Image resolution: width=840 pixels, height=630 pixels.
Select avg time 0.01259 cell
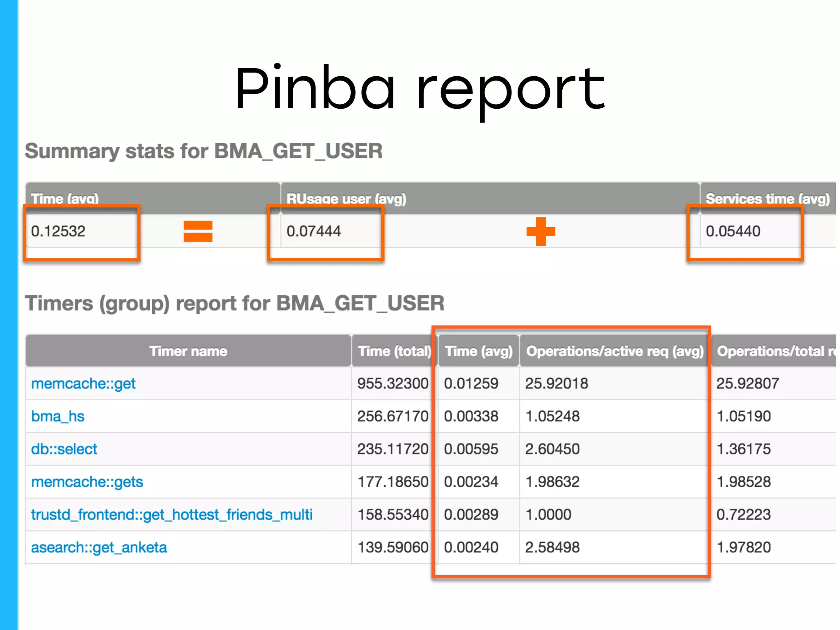(x=471, y=383)
